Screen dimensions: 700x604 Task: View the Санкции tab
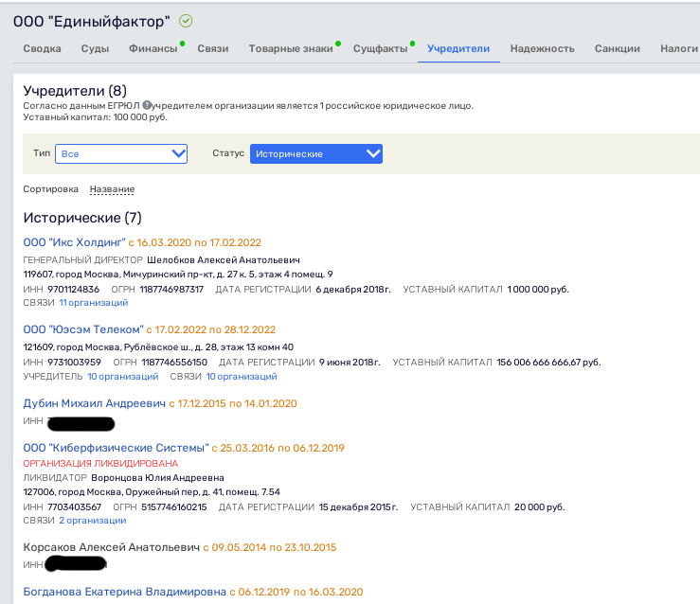coord(618,48)
